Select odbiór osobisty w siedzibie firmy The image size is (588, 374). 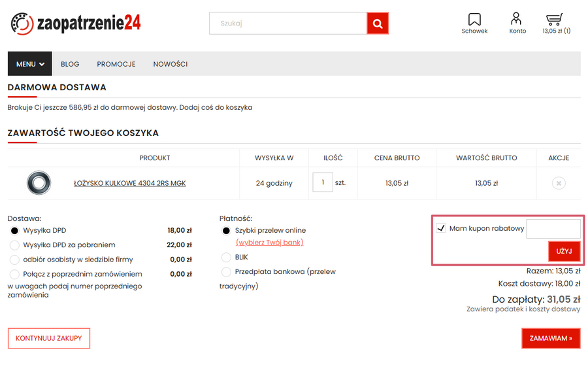[14, 260]
